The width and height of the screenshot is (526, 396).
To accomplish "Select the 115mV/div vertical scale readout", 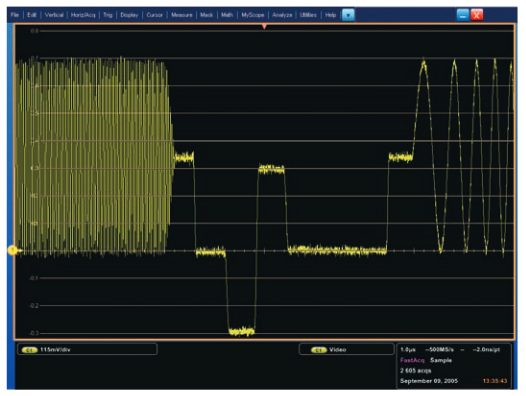I will 55,350.
